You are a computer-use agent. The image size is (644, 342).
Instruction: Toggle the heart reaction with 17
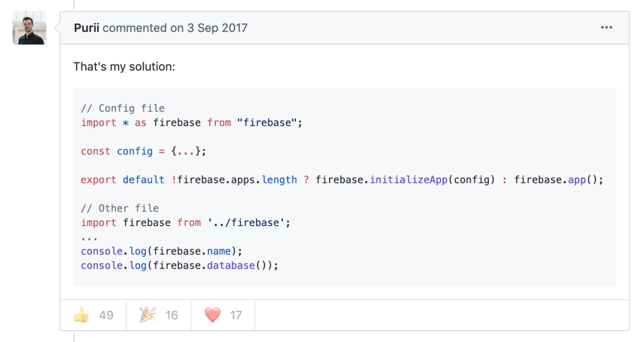[223, 315]
